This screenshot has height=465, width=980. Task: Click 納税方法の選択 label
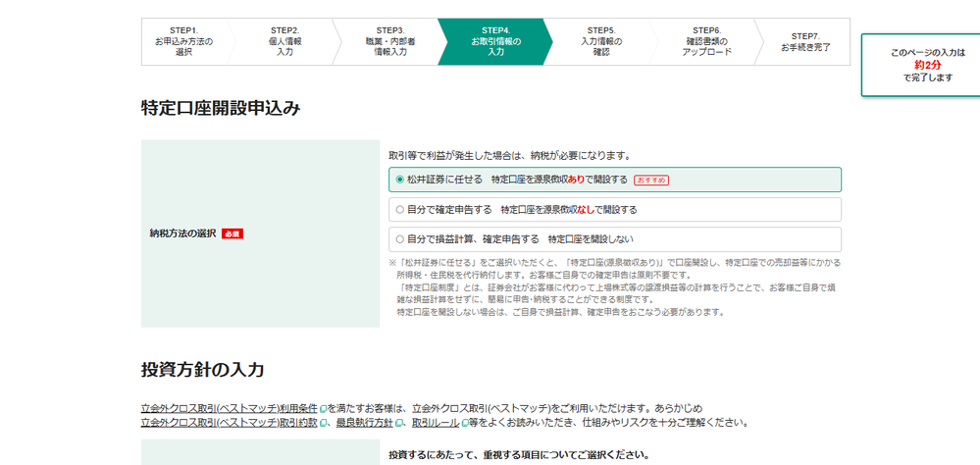182,233
